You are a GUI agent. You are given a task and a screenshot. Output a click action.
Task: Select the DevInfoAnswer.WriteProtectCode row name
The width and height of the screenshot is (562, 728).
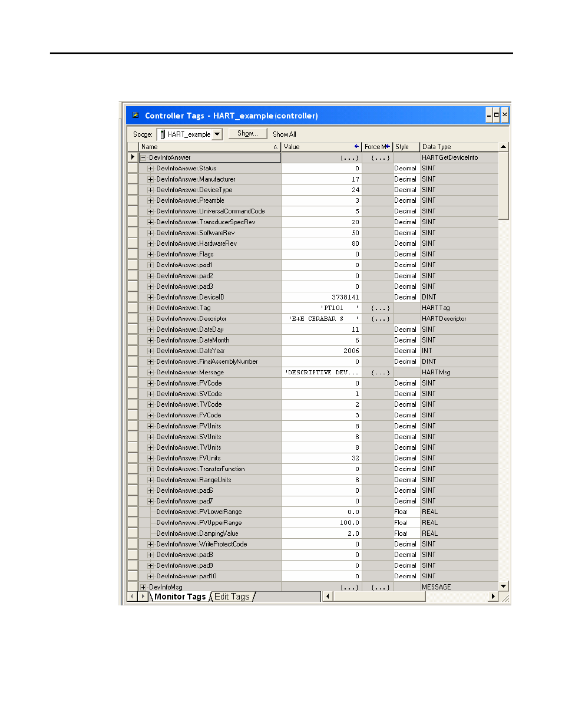[x=201, y=544]
